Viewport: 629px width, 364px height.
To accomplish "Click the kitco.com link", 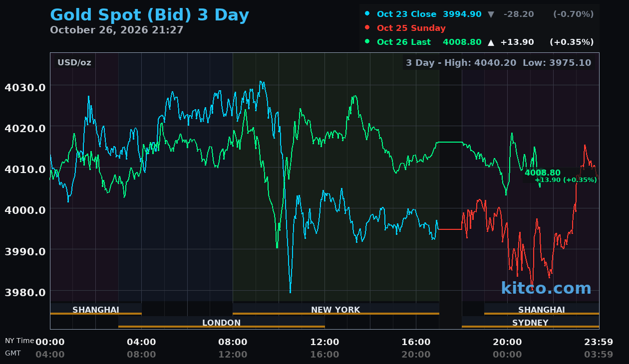I will pos(546,288).
